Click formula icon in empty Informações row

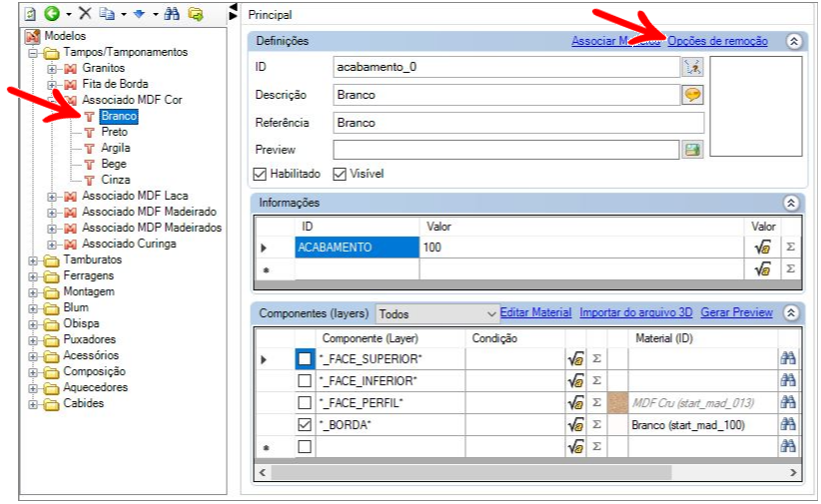[762, 269]
